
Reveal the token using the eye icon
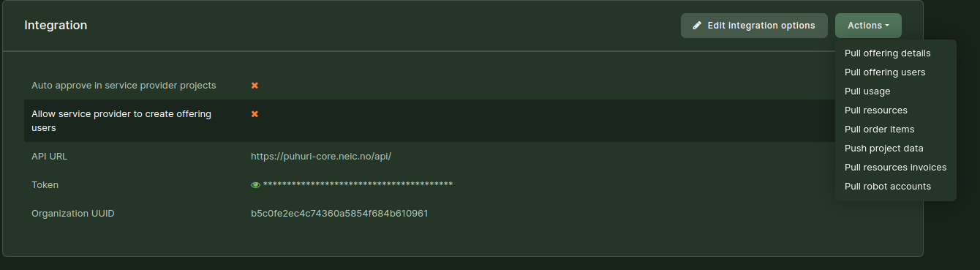255,185
